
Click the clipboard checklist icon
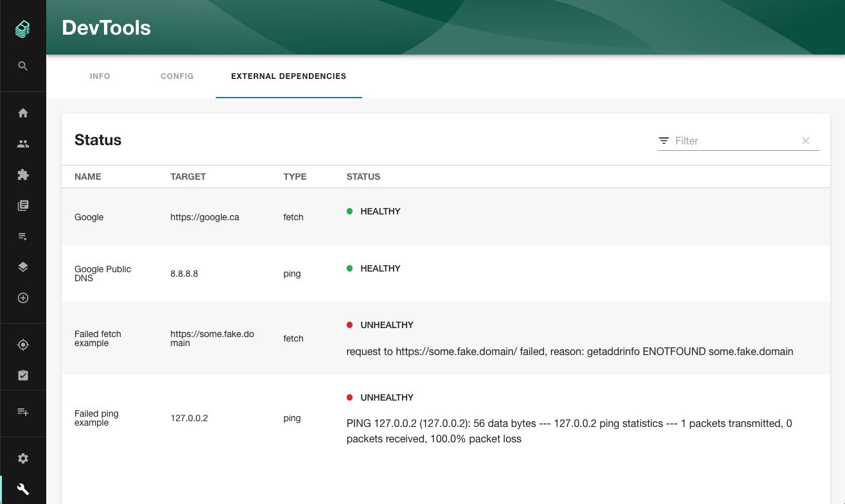[23, 375]
